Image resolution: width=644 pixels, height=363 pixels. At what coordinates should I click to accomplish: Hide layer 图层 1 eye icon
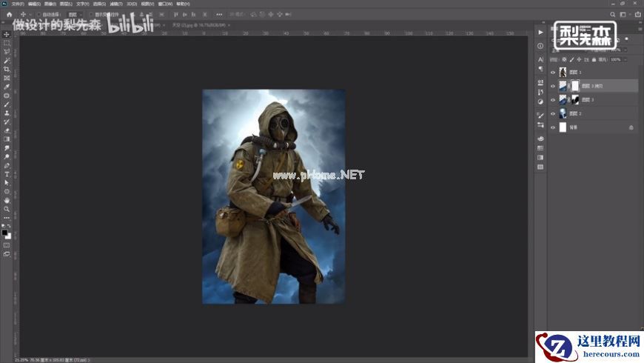coord(553,73)
